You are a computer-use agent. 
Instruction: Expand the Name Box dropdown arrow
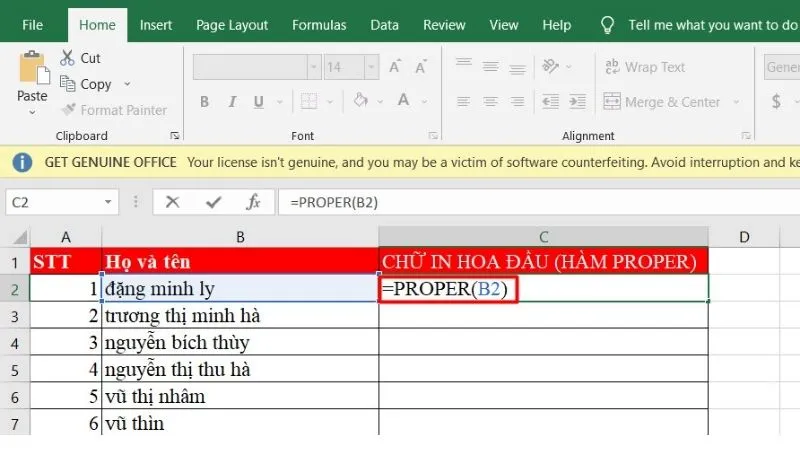[108, 202]
